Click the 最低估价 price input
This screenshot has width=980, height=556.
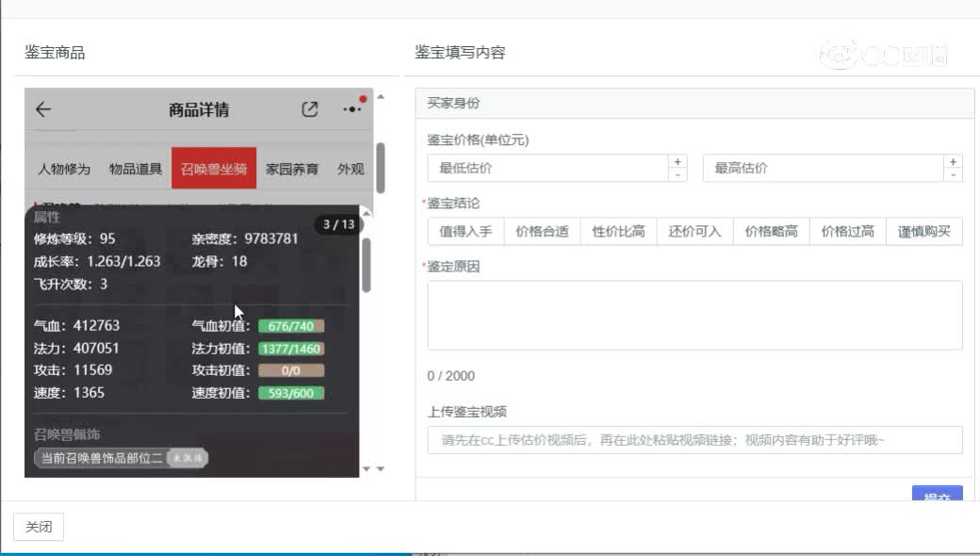point(547,169)
